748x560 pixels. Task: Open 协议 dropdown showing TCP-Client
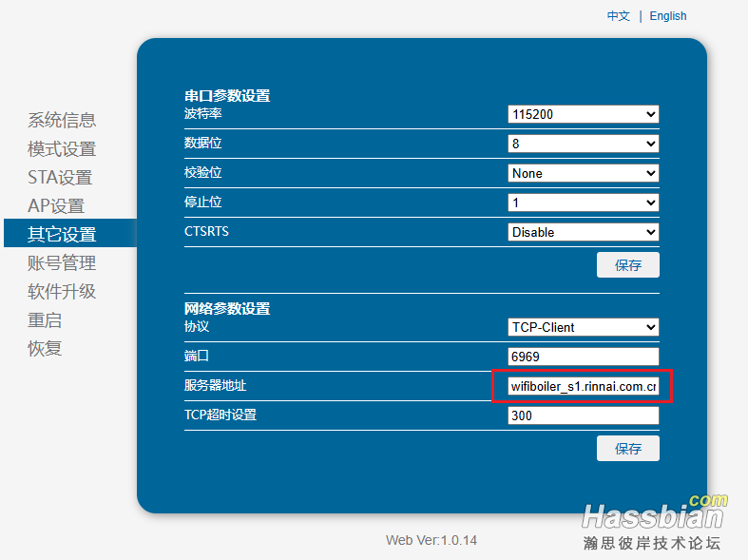584,327
